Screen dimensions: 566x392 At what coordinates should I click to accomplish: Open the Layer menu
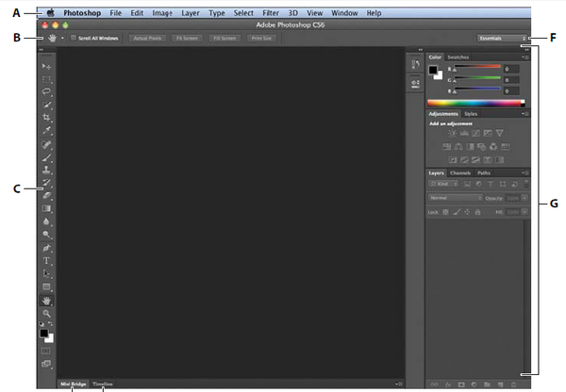point(191,13)
